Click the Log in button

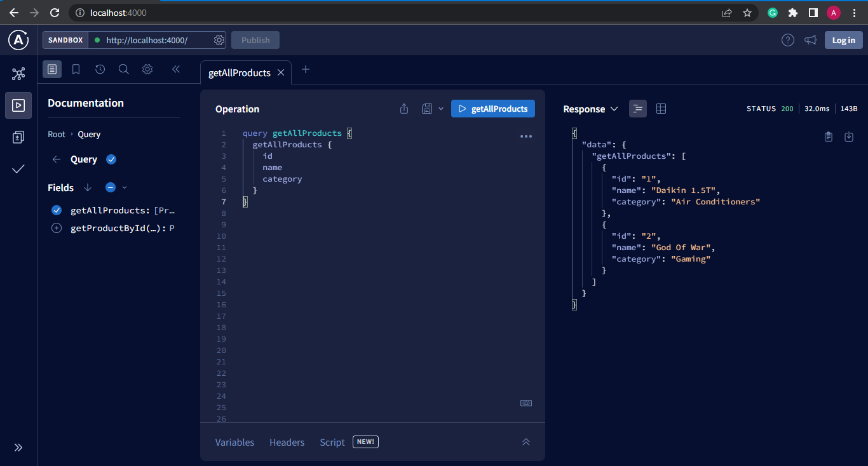pyautogui.click(x=843, y=39)
